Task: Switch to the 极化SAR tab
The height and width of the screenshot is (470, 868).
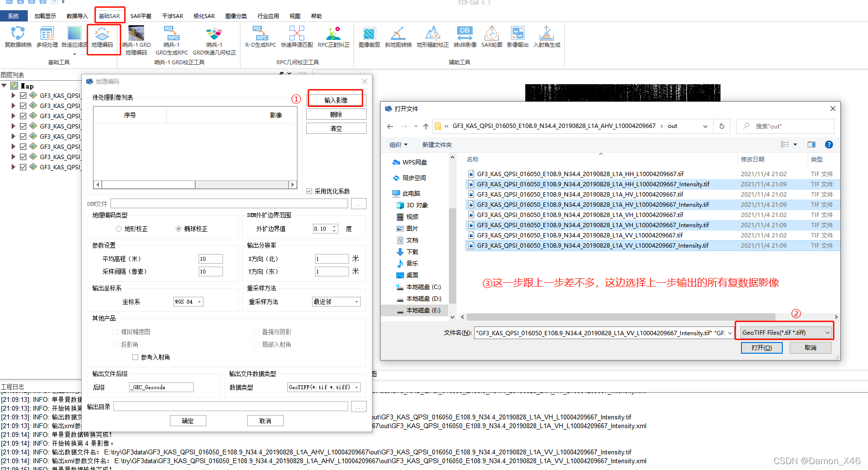Action: point(204,16)
